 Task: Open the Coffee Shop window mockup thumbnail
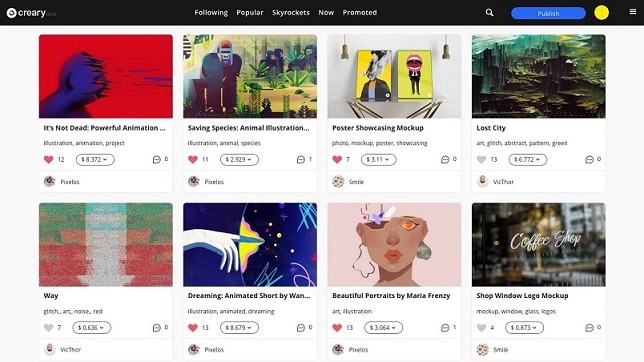538,244
